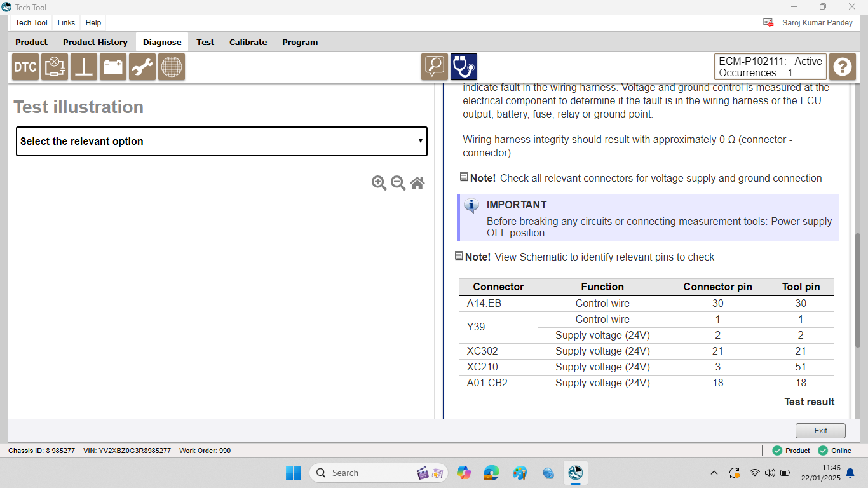The height and width of the screenshot is (488, 868).
Task: Open the Tech Tool menu
Action: (31, 22)
